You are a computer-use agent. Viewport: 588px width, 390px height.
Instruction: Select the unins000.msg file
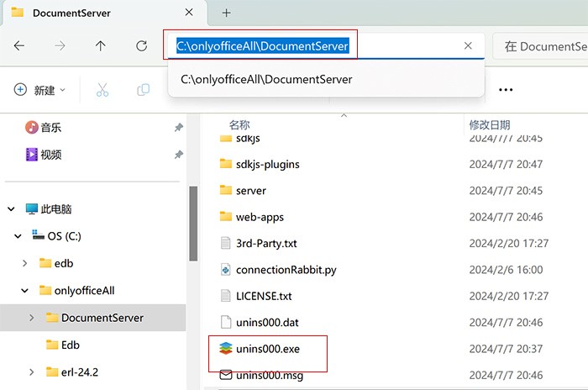click(261, 375)
